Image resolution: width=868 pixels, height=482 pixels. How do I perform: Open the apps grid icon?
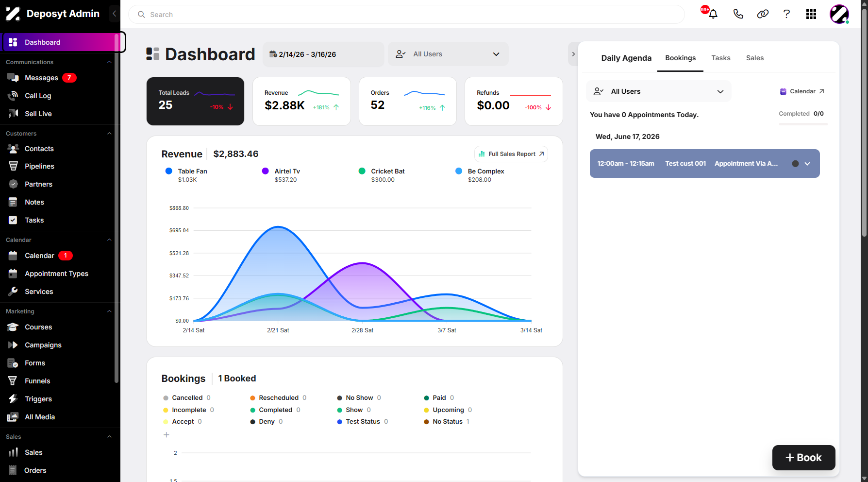(811, 14)
